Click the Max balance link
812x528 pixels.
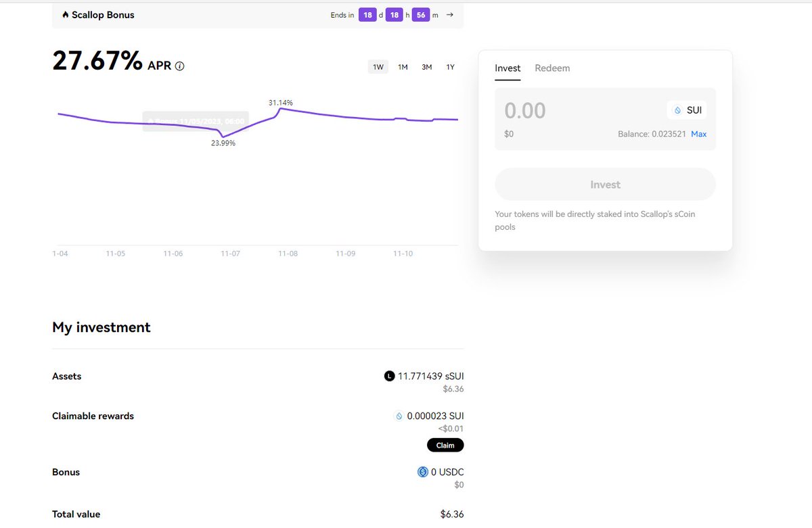698,134
